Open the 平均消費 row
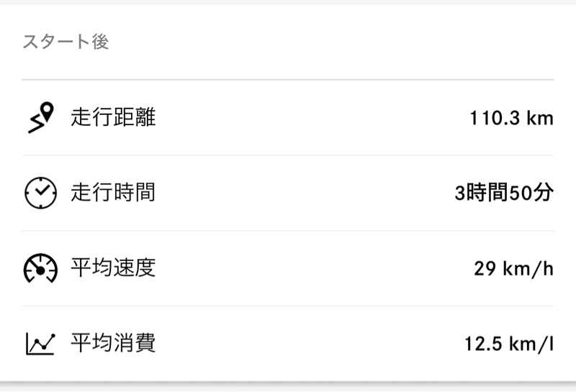This screenshot has width=576, height=392. click(288, 344)
